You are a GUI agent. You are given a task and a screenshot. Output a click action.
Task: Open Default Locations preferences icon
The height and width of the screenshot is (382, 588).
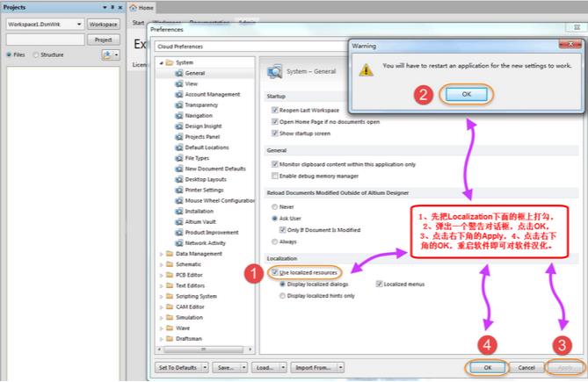click(179, 148)
